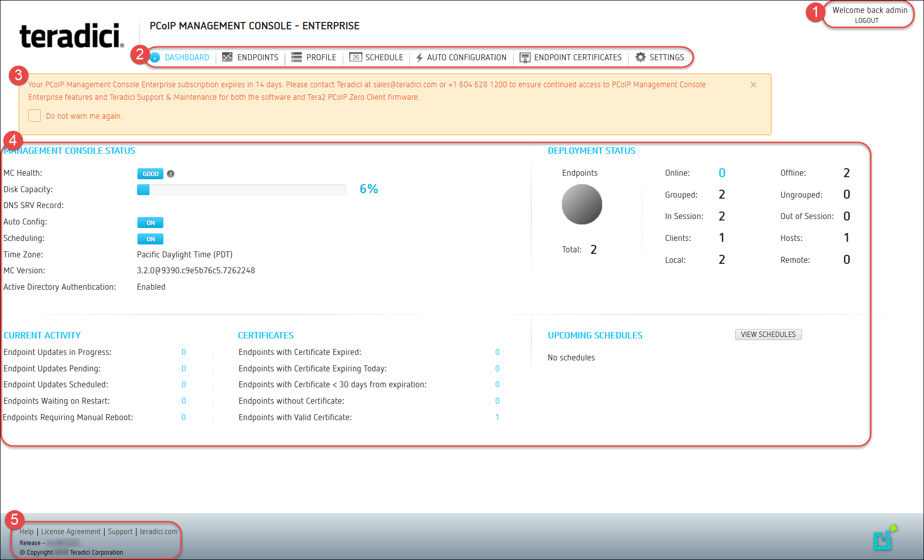Click VIEW SCHEDULES button
The height and width of the screenshot is (560, 924).
click(x=768, y=335)
